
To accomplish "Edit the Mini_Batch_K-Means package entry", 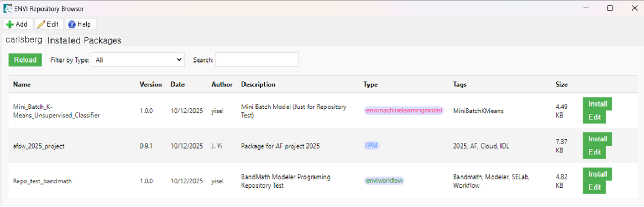I will tap(595, 117).
